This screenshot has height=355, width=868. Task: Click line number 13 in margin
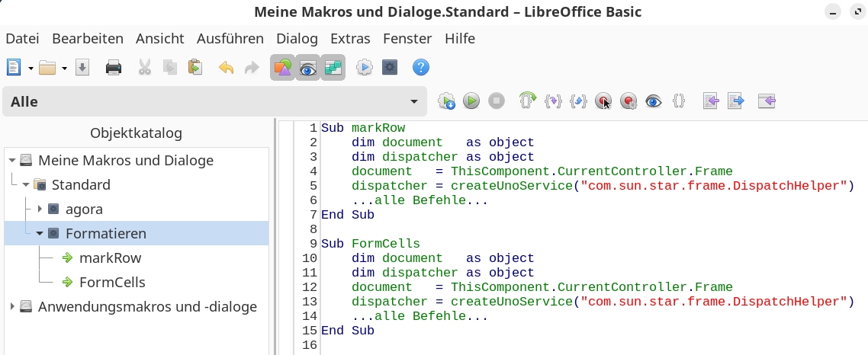[310, 302]
